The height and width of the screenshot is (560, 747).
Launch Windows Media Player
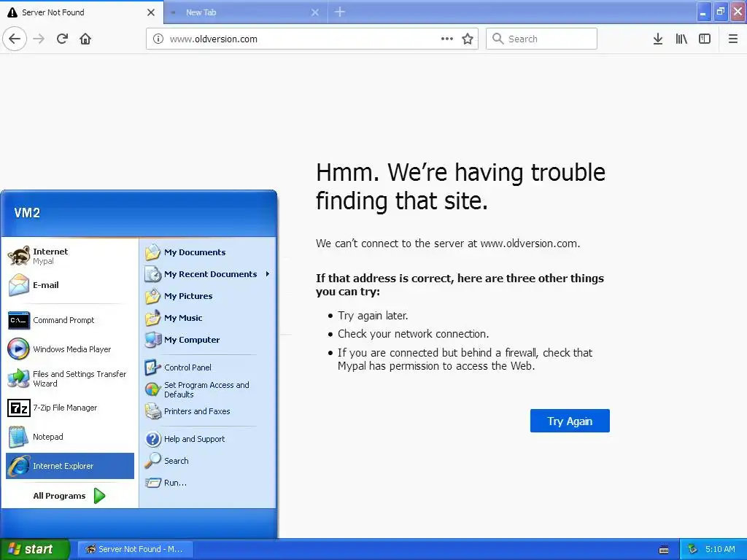pyautogui.click(x=70, y=349)
